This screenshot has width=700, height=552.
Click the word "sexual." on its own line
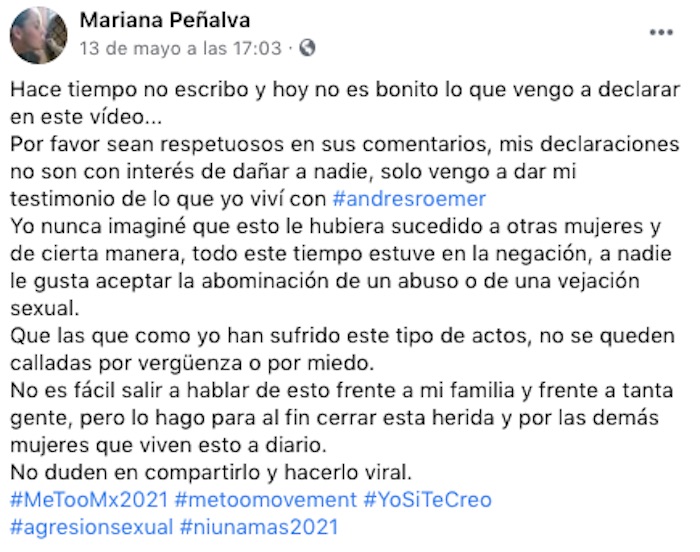coord(45,308)
